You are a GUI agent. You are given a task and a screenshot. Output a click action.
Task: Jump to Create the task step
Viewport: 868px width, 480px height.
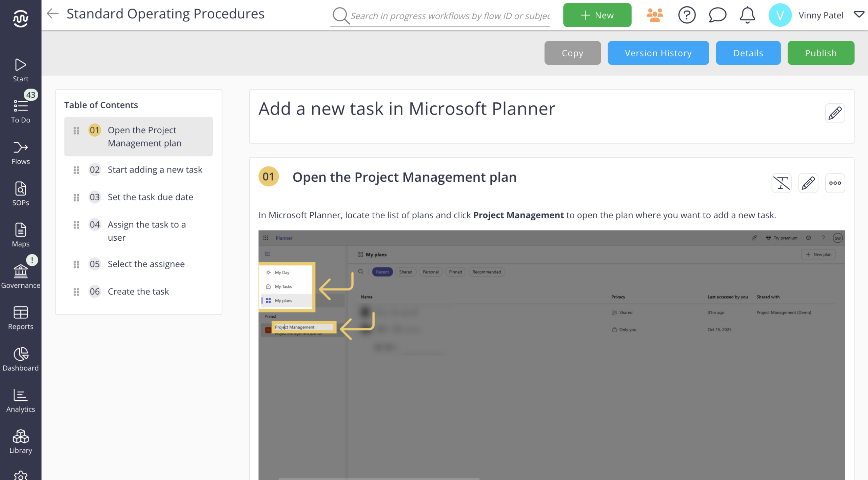tap(138, 292)
